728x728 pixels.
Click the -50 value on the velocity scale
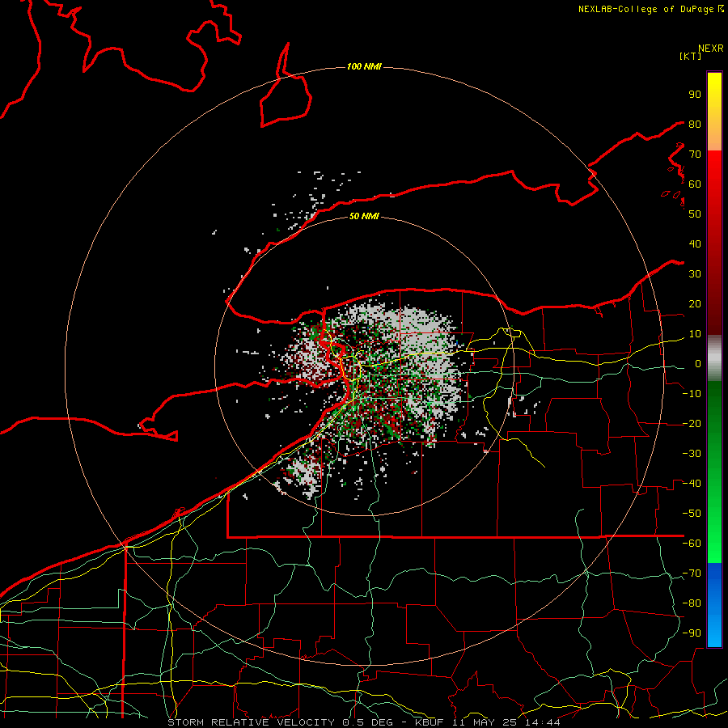tap(692, 514)
